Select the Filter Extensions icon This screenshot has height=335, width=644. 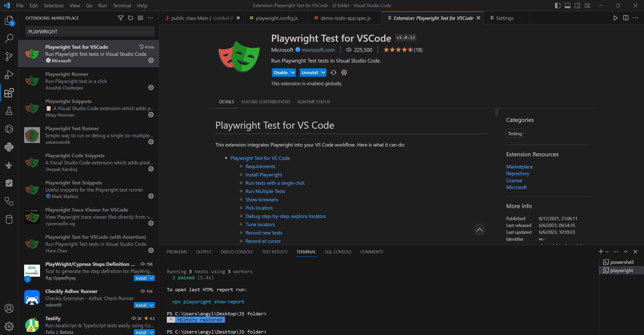[x=120, y=18]
